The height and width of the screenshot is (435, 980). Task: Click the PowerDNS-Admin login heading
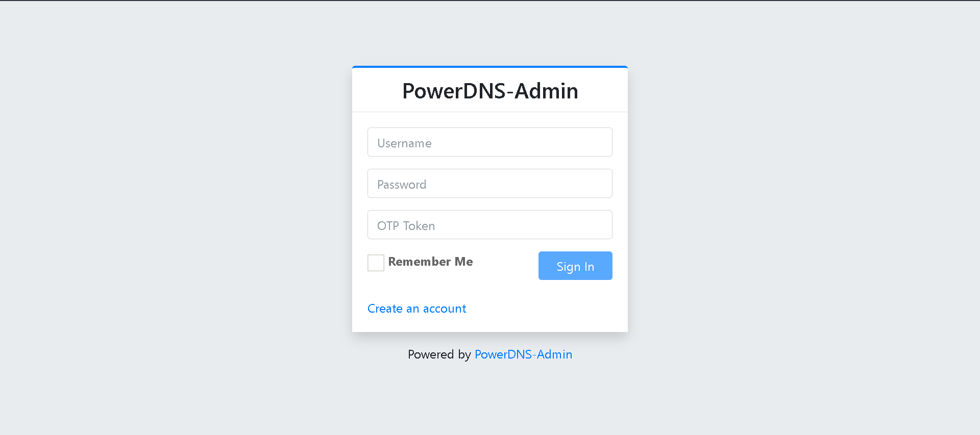[x=490, y=91]
